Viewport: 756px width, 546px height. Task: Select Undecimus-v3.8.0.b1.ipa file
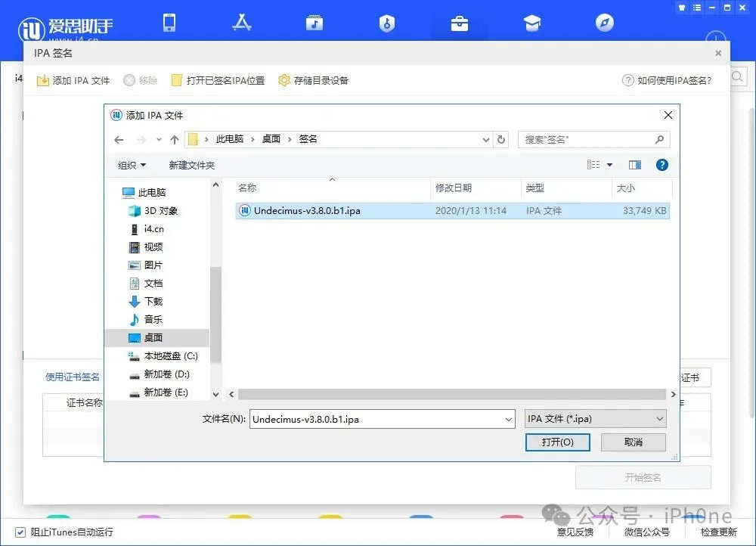coord(452,211)
